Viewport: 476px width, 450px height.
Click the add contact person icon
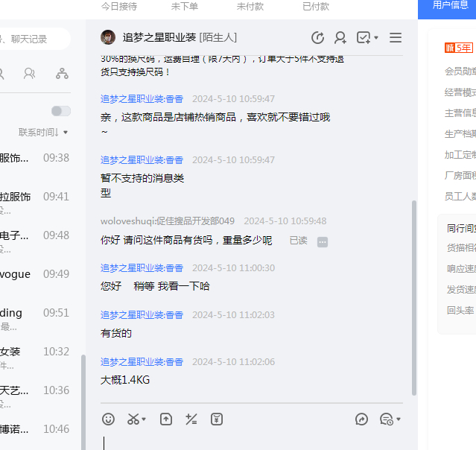[x=340, y=38]
